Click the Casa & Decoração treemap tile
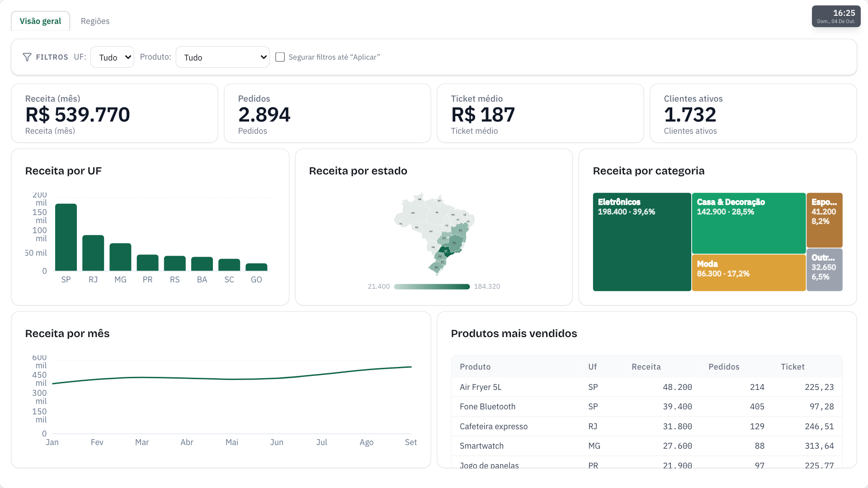The height and width of the screenshot is (488, 868). click(749, 223)
